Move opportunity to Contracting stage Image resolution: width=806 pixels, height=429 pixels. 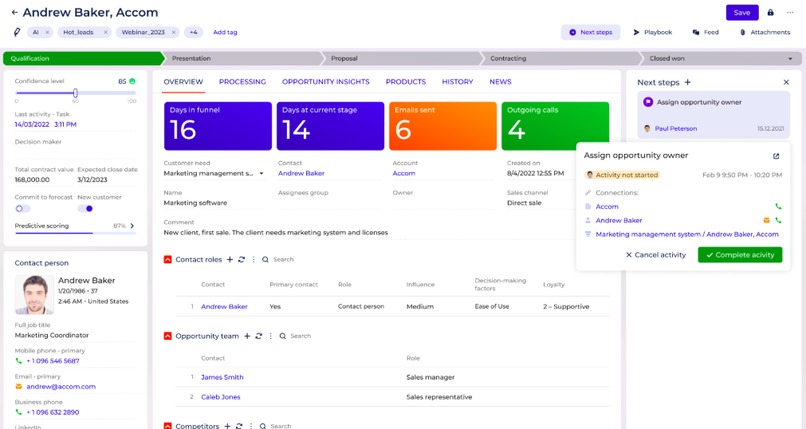[560, 59]
